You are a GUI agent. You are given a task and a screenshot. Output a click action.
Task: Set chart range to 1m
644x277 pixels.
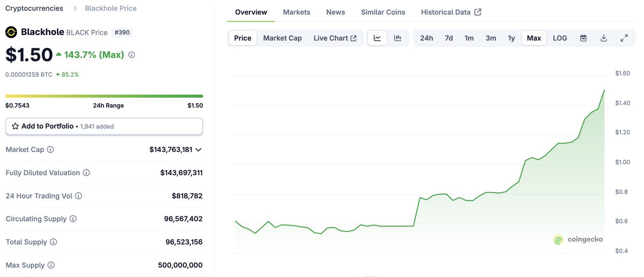pyautogui.click(x=469, y=38)
